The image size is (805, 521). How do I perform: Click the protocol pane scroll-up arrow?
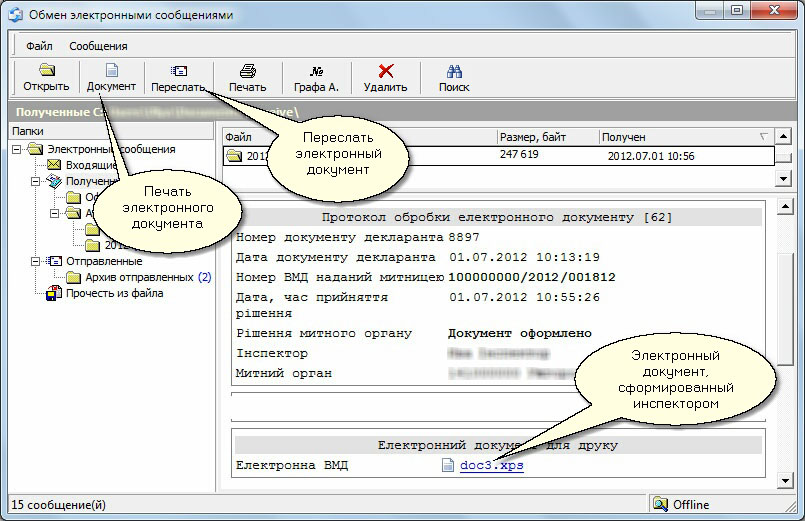785,207
